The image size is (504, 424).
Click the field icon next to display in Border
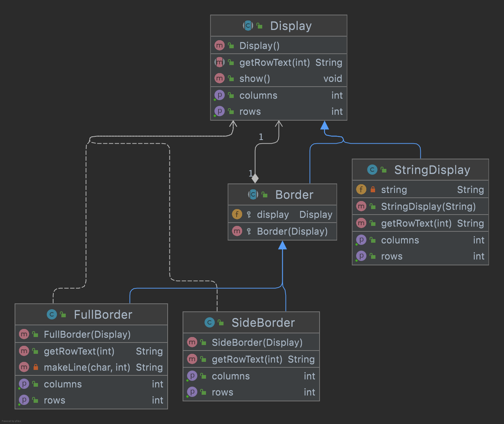(237, 214)
